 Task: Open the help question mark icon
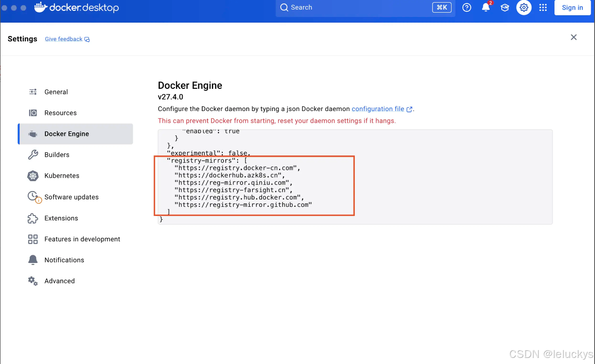467,7
